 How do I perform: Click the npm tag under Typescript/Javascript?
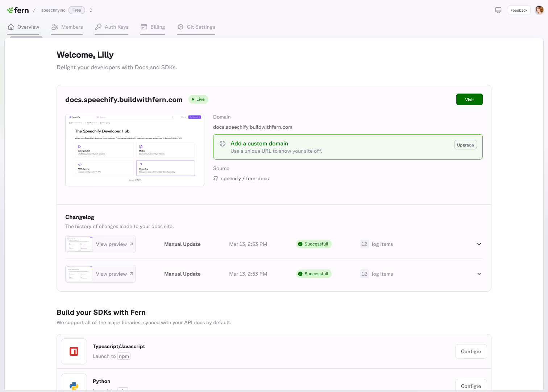pos(124,356)
